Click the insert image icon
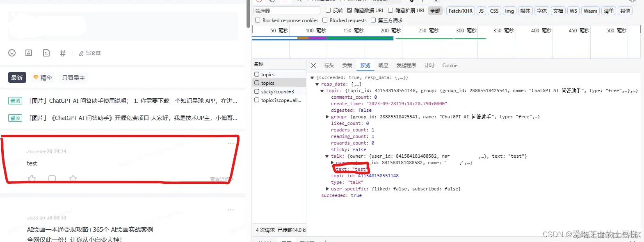 click(29, 53)
